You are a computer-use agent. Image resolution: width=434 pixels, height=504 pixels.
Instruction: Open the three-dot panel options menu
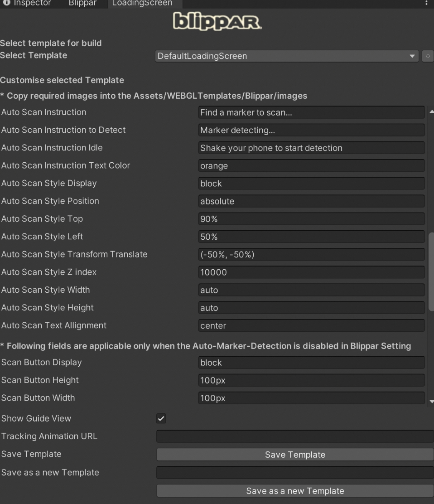[426, 3]
